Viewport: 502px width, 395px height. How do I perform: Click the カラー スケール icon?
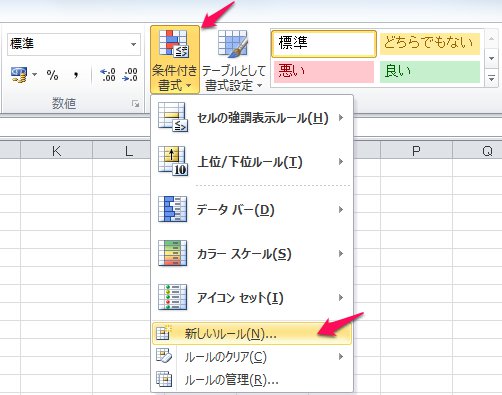[173, 253]
